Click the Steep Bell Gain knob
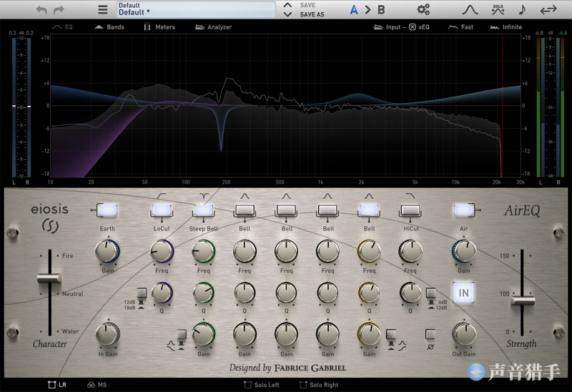 [x=203, y=334]
